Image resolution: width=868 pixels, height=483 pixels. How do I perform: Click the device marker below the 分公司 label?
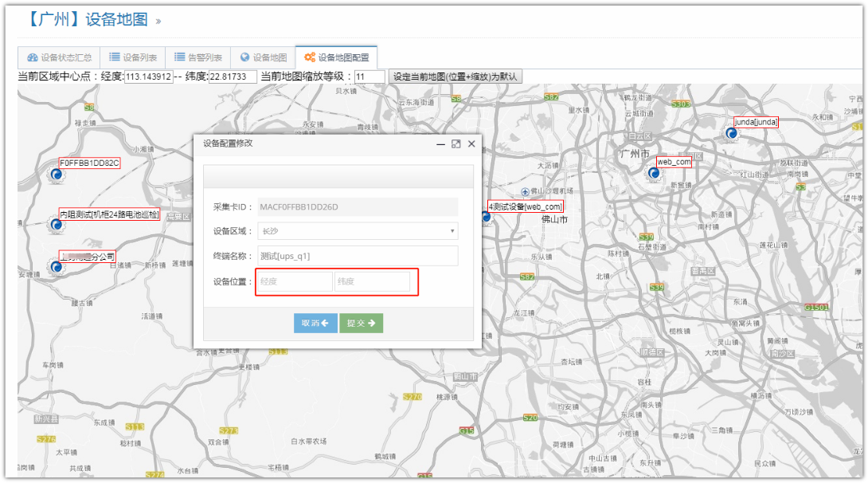tap(57, 267)
